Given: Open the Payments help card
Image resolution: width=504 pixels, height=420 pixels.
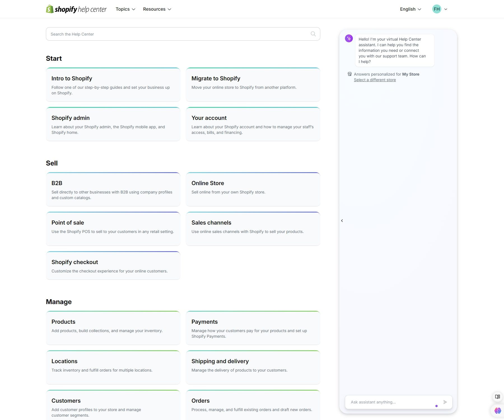Looking at the screenshot, I should [253, 328].
